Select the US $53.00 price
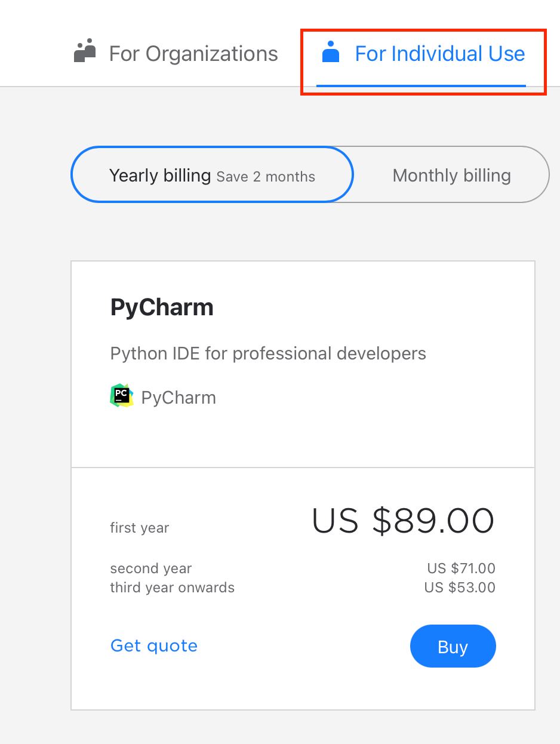The image size is (560, 744). click(x=460, y=588)
